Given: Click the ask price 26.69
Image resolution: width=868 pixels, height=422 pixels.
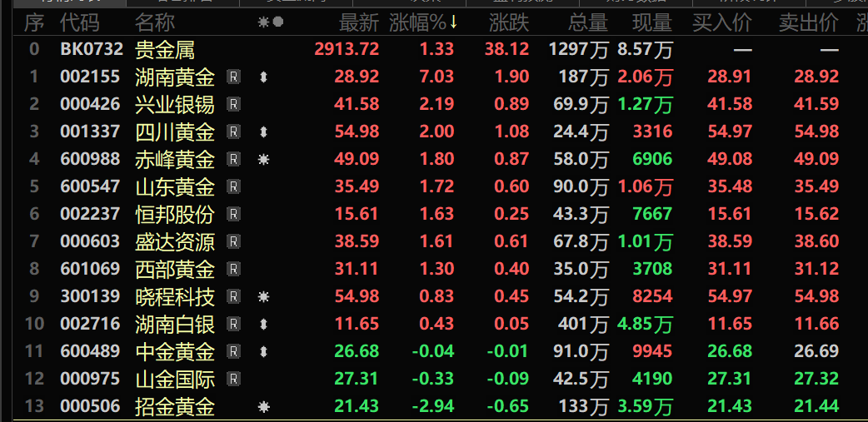Looking at the screenshot, I should pyautogui.click(x=816, y=351).
